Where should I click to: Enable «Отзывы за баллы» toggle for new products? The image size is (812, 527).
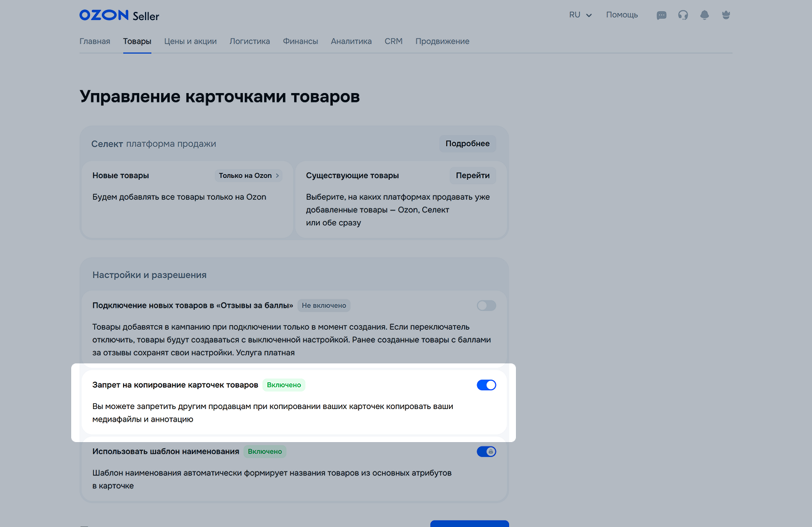tap(486, 305)
